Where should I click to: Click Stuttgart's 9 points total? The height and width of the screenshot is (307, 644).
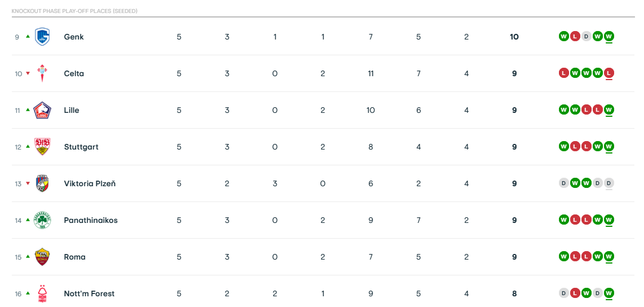pos(514,147)
